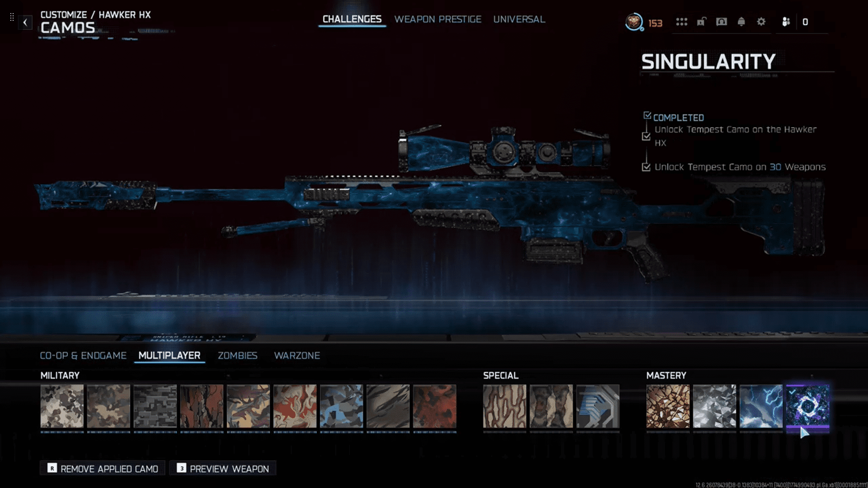Screen dimensions: 868x488
Task: Open the six-dot grid menu icon
Action: click(x=681, y=22)
